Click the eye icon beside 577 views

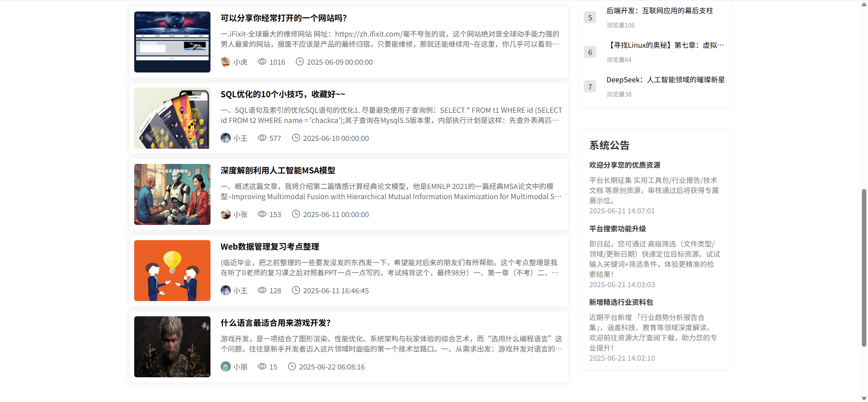[x=262, y=138]
